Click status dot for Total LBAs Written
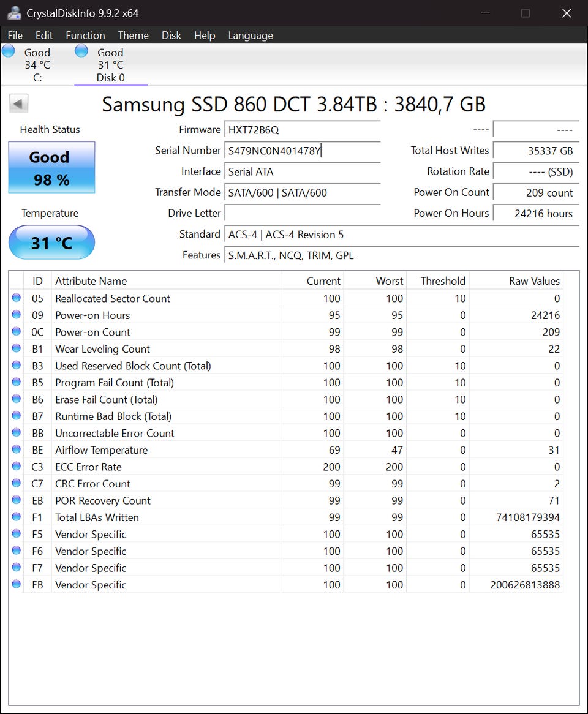Screen dimensions: 588x714 coord(17,517)
